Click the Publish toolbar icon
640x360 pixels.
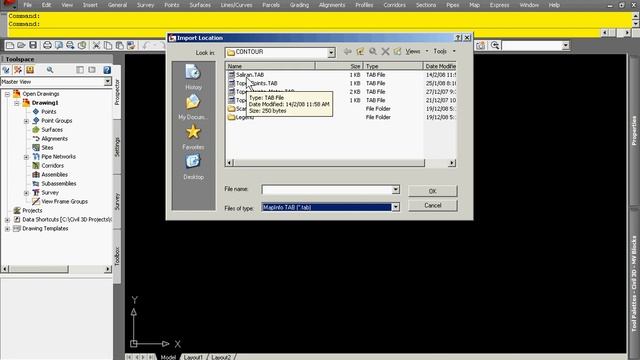point(70,45)
